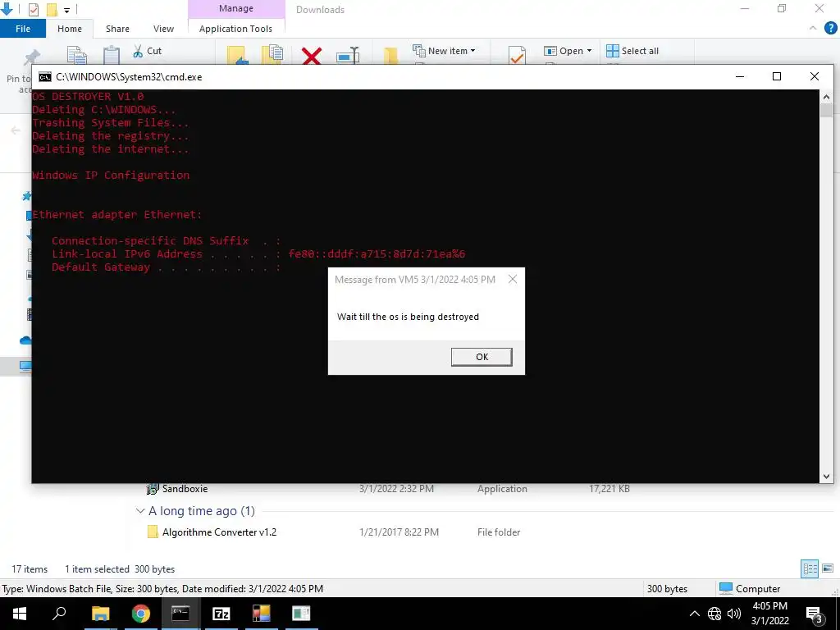The height and width of the screenshot is (630, 840).
Task: Click cmd scrollbar down arrow
Action: [826, 477]
